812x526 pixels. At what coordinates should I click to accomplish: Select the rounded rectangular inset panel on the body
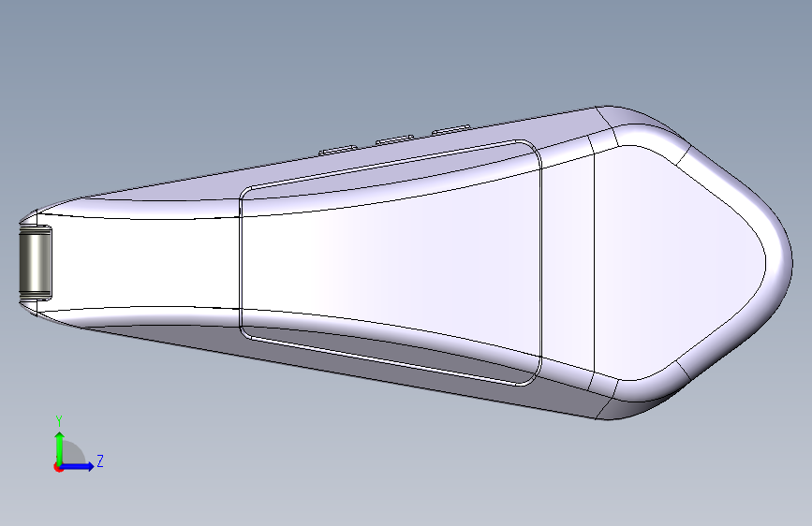391,263
